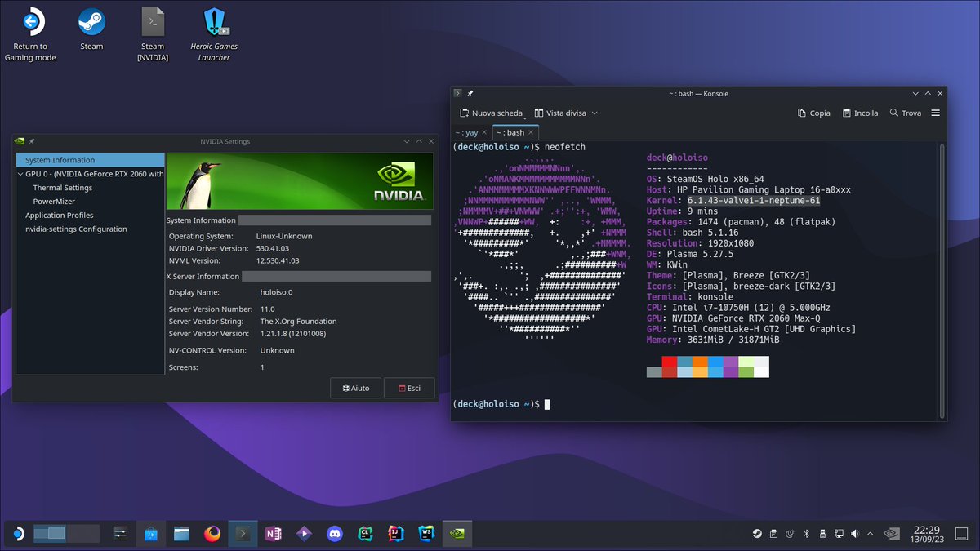Open the Steam system tray icon

758,534
